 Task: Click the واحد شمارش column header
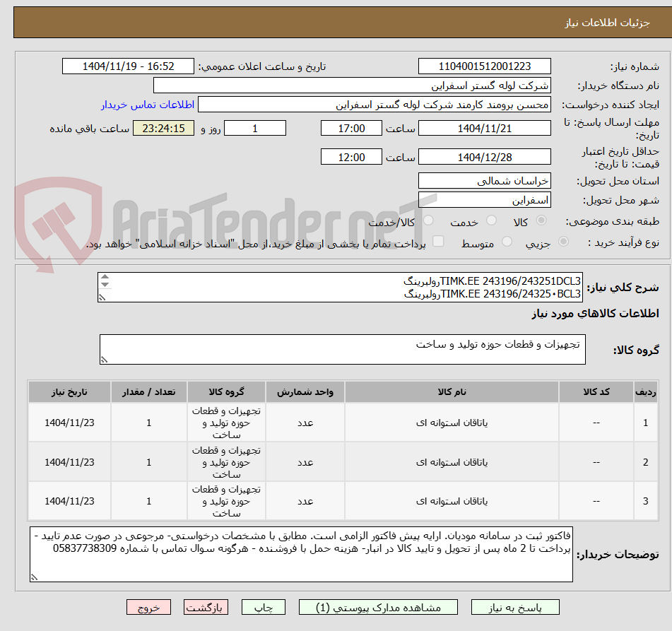305,391
